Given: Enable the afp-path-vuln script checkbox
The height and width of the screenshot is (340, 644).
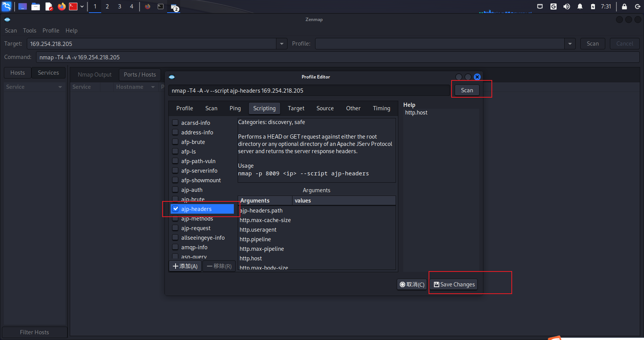Looking at the screenshot, I should pyautogui.click(x=175, y=161).
